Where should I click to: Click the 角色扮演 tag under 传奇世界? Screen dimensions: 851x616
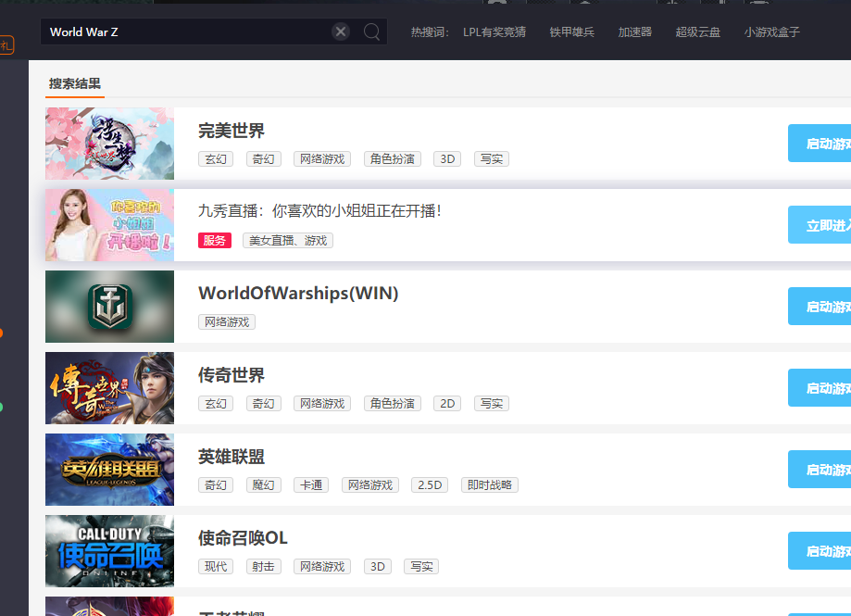393,403
